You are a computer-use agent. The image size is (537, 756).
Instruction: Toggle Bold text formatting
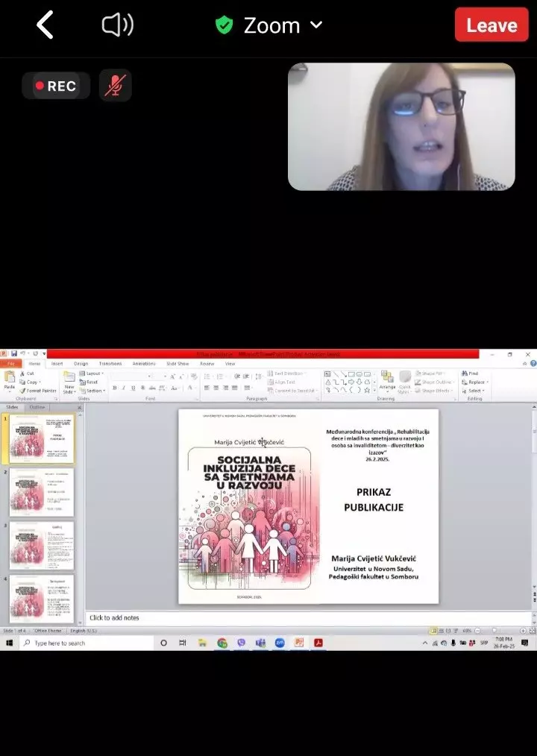115,388
